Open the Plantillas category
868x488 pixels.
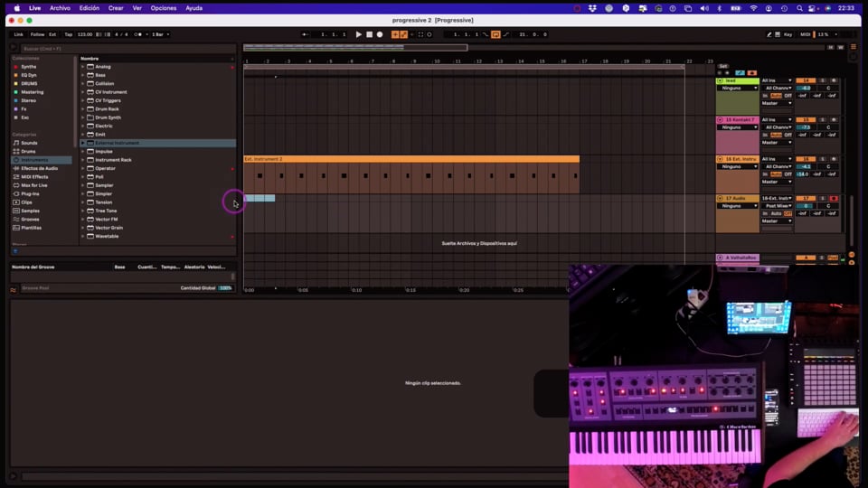coord(31,228)
